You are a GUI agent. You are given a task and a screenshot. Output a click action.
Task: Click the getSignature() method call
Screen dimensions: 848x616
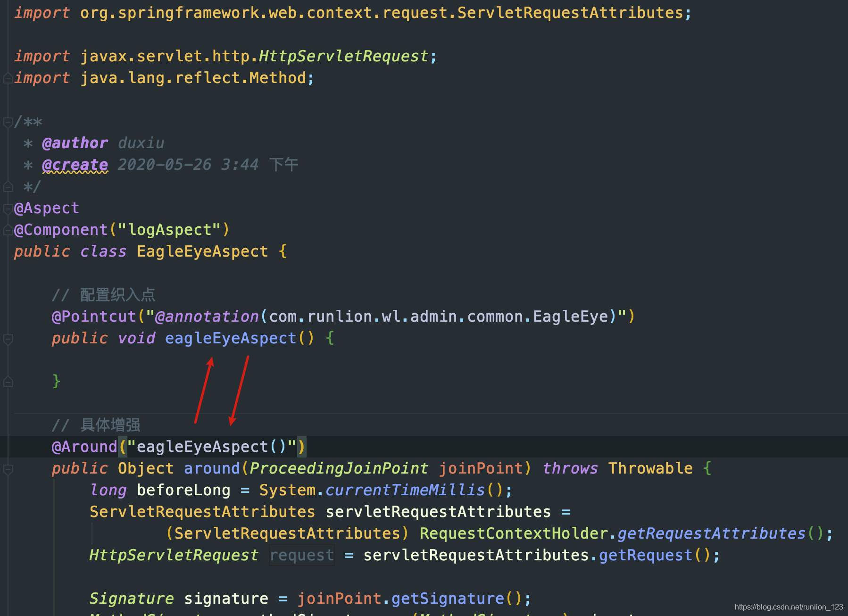coord(457,599)
